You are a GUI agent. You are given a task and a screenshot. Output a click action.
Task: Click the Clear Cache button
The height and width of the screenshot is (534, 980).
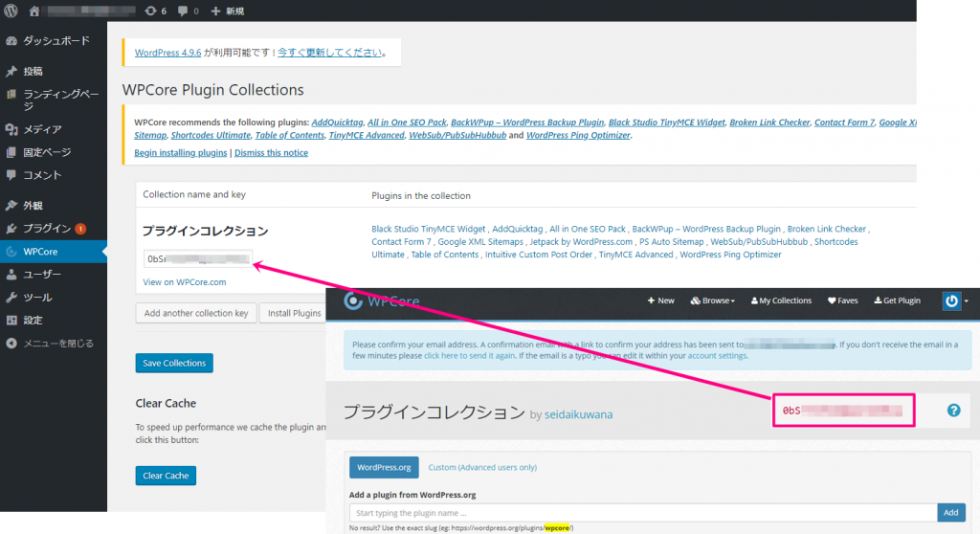pos(166,476)
